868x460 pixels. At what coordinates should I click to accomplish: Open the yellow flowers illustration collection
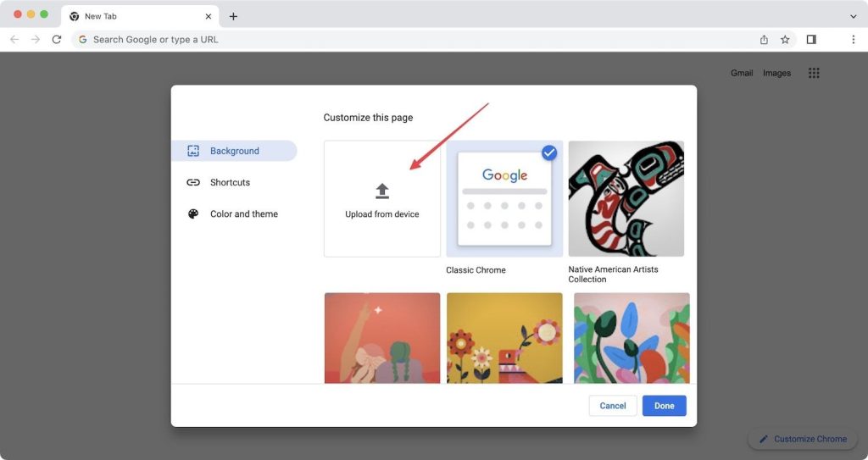coord(504,338)
